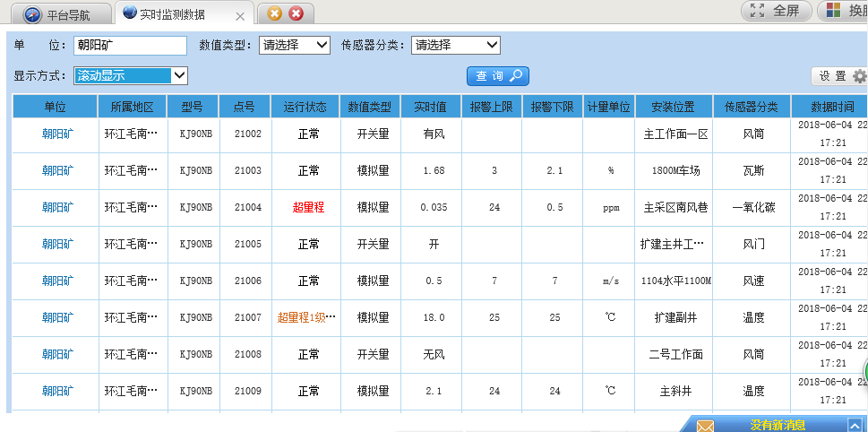Switch to the 实时监测数据 tab

[x=185, y=13]
